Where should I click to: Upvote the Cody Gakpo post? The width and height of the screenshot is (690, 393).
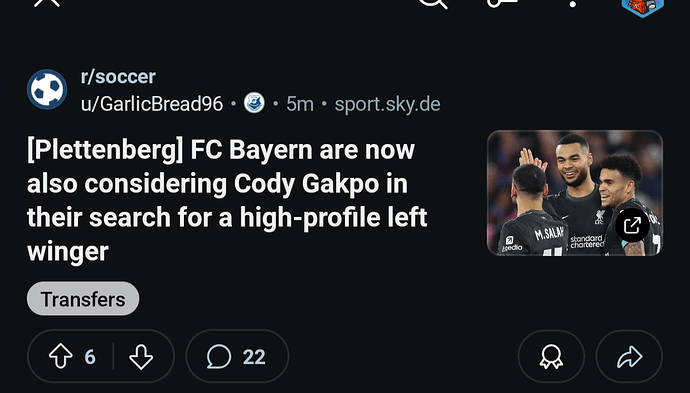click(x=61, y=356)
